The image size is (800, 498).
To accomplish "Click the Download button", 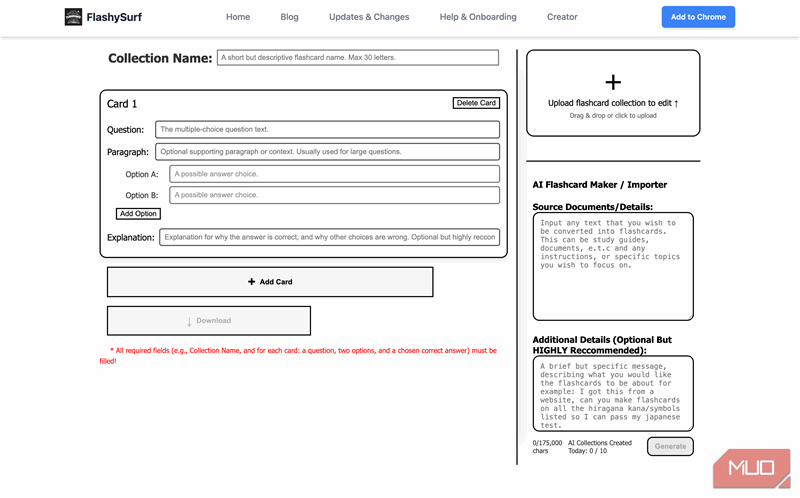I will 209,320.
